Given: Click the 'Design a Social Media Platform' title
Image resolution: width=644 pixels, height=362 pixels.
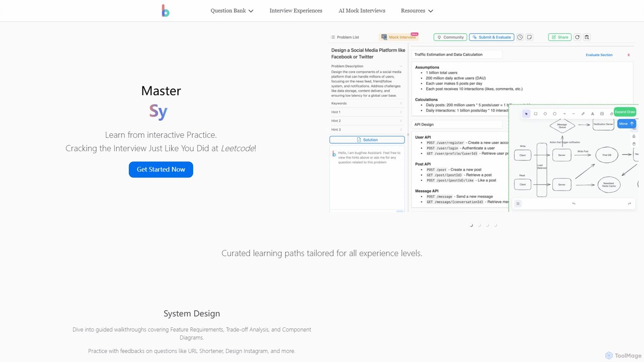Looking at the screenshot, I should coord(368,53).
